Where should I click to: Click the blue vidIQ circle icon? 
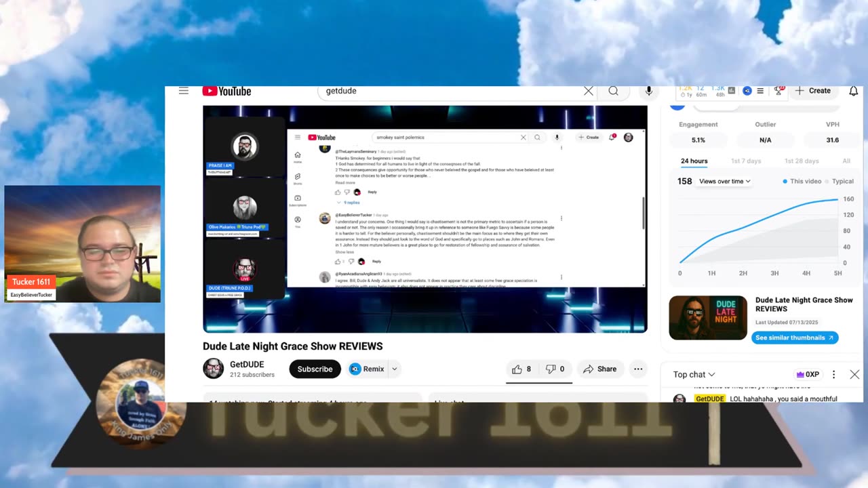point(747,91)
